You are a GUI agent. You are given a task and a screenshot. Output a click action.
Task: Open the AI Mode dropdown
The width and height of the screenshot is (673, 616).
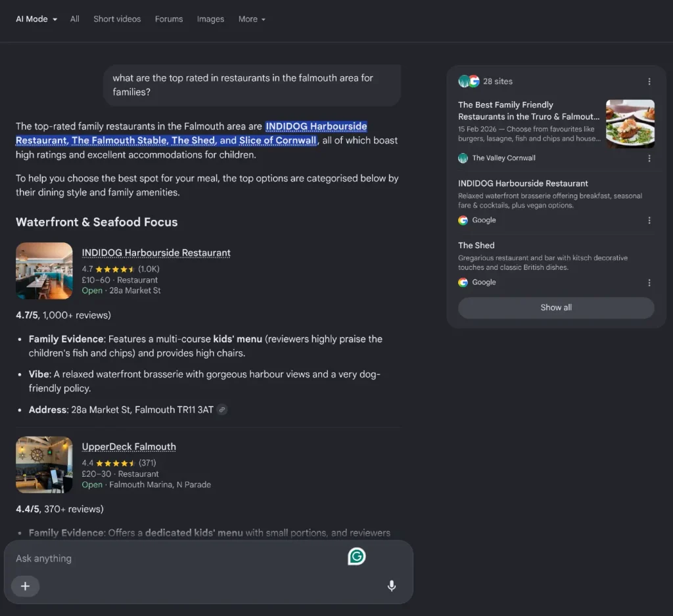(x=37, y=19)
